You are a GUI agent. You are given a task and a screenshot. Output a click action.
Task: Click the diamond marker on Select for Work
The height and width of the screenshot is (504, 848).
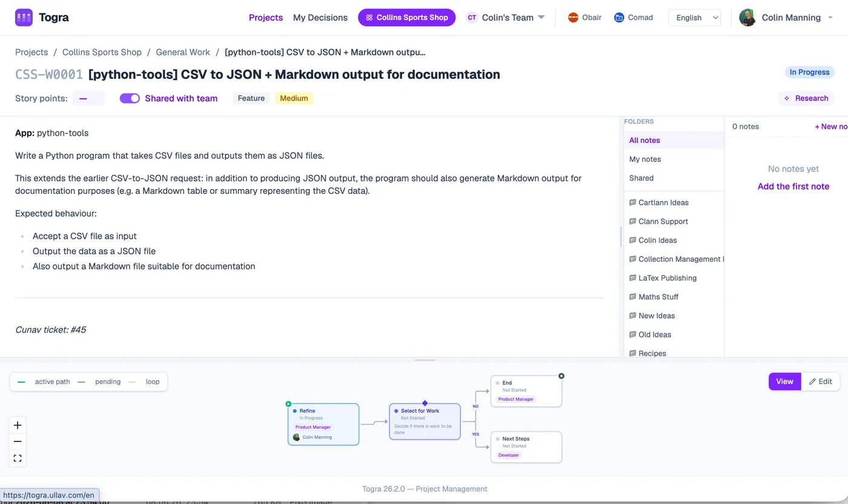[425, 403]
